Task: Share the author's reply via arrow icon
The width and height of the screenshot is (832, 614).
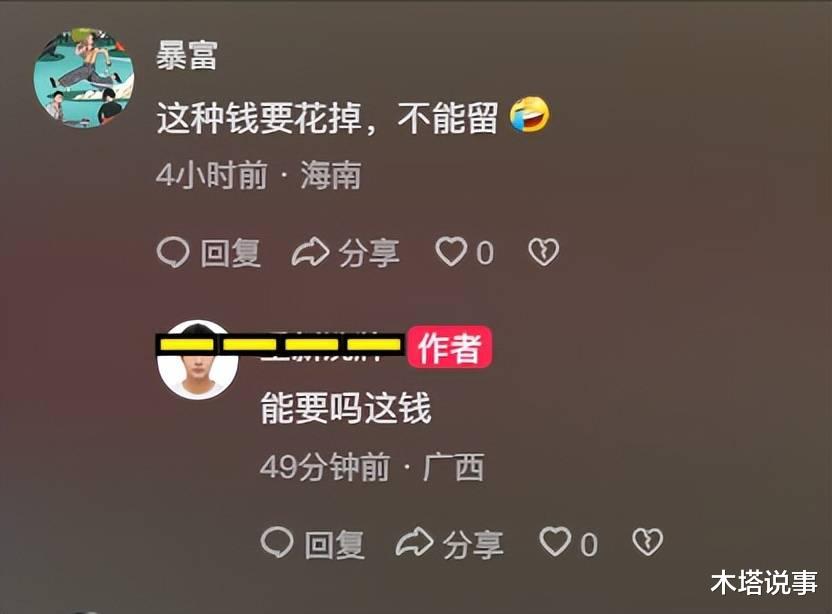Action: pos(414,542)
